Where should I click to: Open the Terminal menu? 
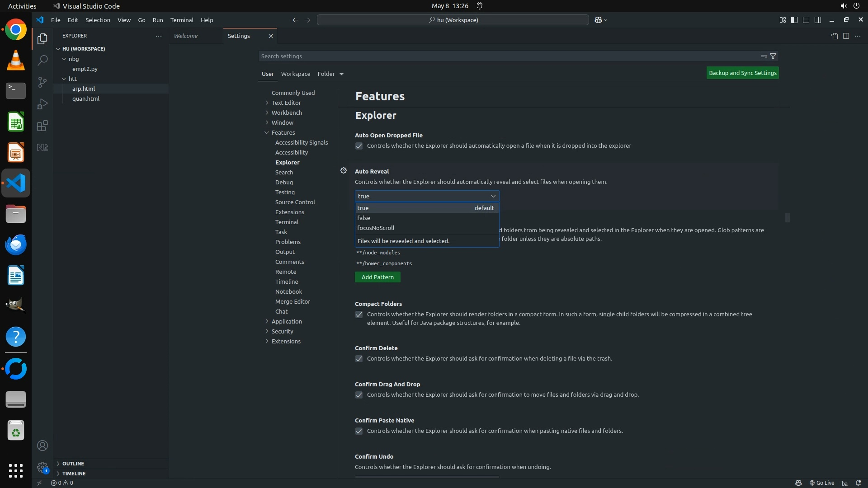[181, 20]
